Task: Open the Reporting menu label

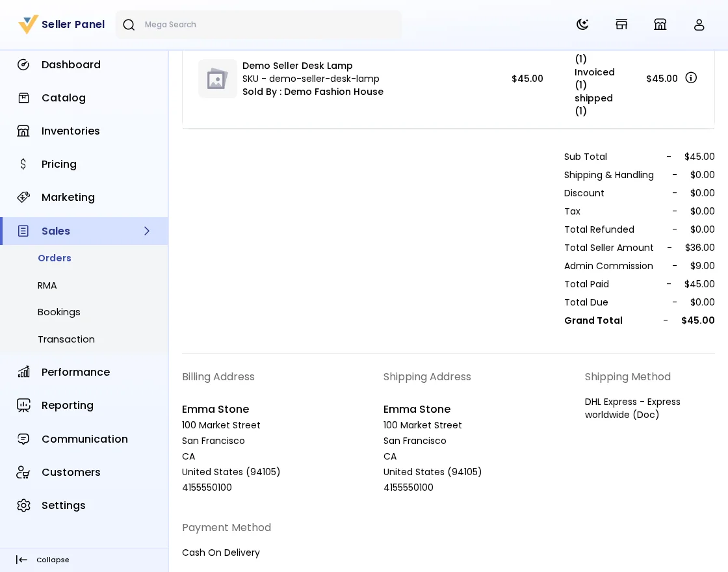Action: tap(68, 406)
